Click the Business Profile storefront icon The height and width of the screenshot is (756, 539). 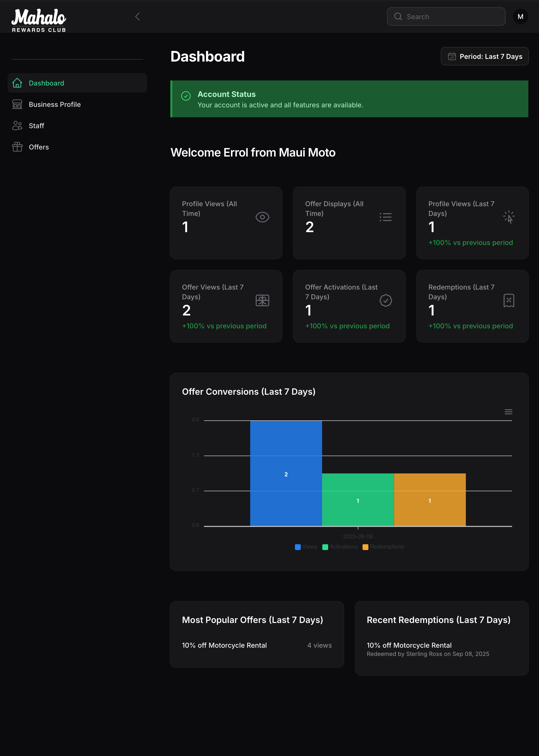point(17,104)
